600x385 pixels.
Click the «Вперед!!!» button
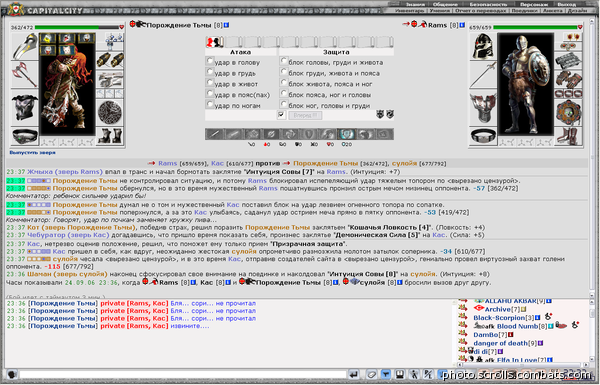305,115
